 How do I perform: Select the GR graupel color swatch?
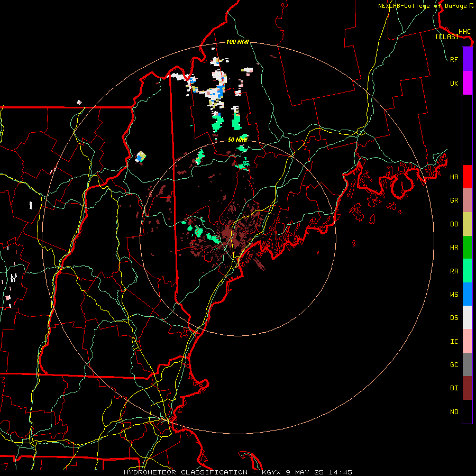click(467, 200)
